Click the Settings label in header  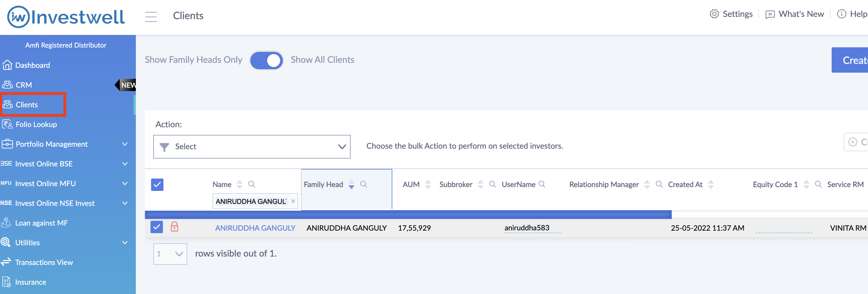pyautogui.click(x=738, y=14)
